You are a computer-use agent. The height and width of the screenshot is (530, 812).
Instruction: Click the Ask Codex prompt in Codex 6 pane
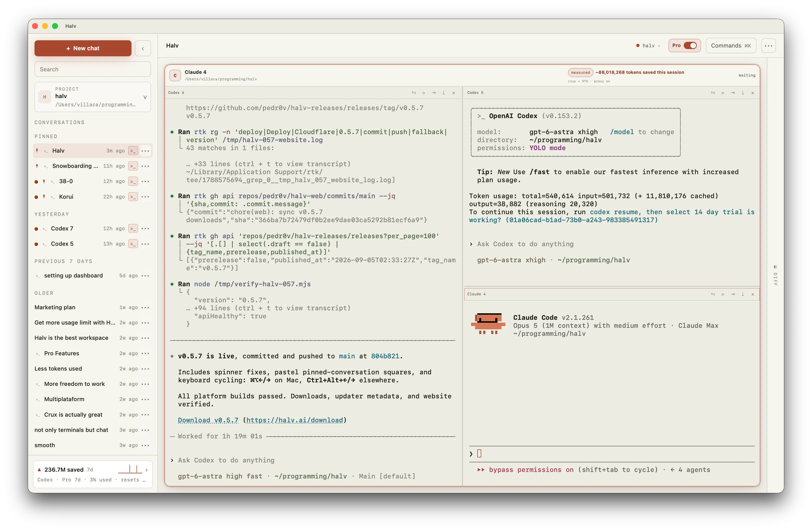226,460
